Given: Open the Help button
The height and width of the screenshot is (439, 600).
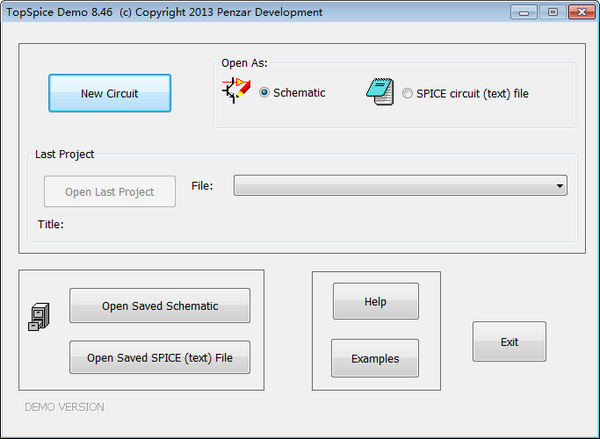Looking at the screenshot, I should [x=376, y=301].
